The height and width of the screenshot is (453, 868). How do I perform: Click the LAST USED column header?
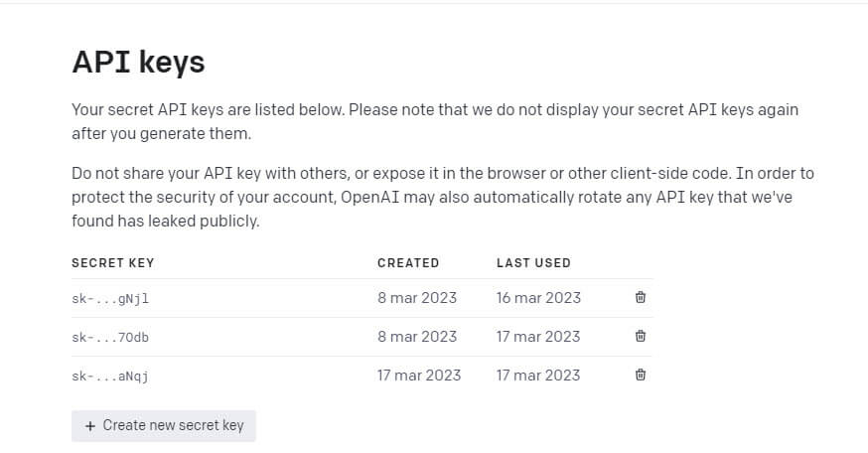533,263
